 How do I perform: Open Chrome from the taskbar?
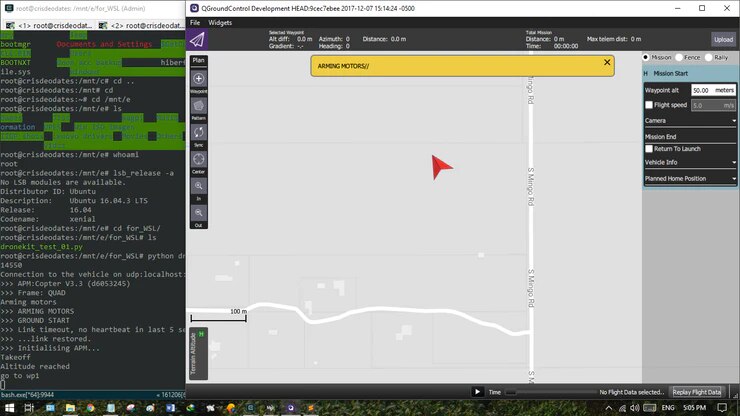point(91,408)
